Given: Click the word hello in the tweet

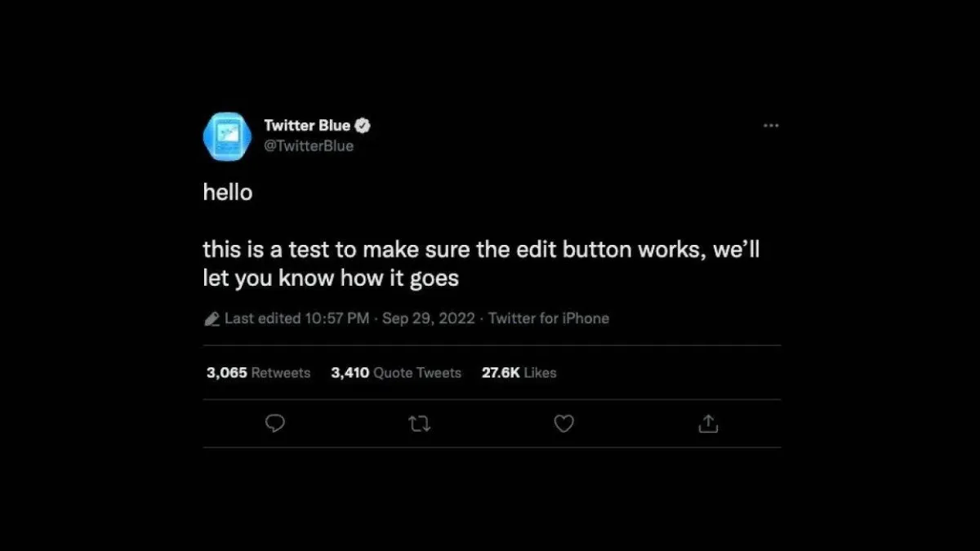Looking at the screenshot, I should tap(228, 193).
